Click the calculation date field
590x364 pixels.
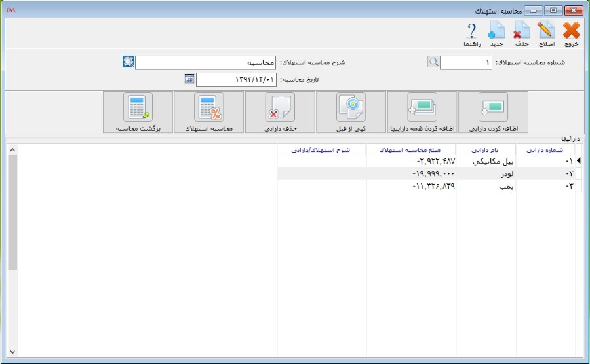pos(237,80)
